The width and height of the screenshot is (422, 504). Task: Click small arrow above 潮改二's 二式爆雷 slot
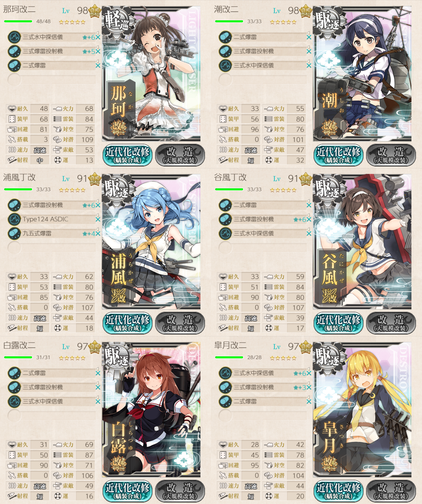point(308,33)
